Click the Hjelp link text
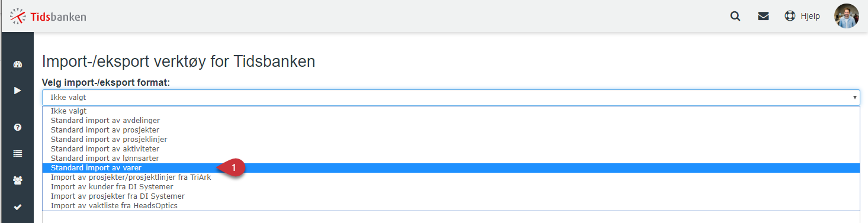The image size is (868, 223). point(810,17)
